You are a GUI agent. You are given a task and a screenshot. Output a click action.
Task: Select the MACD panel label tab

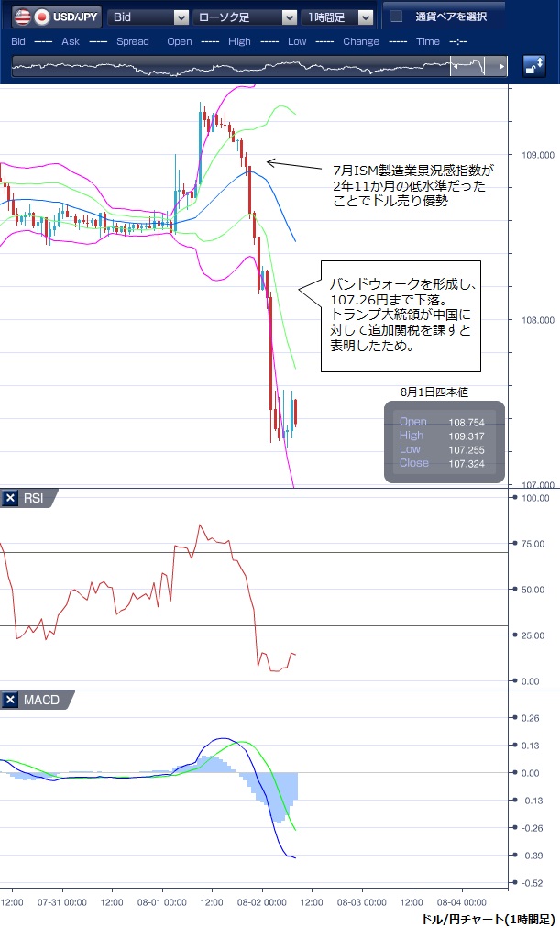click(42, 700)
